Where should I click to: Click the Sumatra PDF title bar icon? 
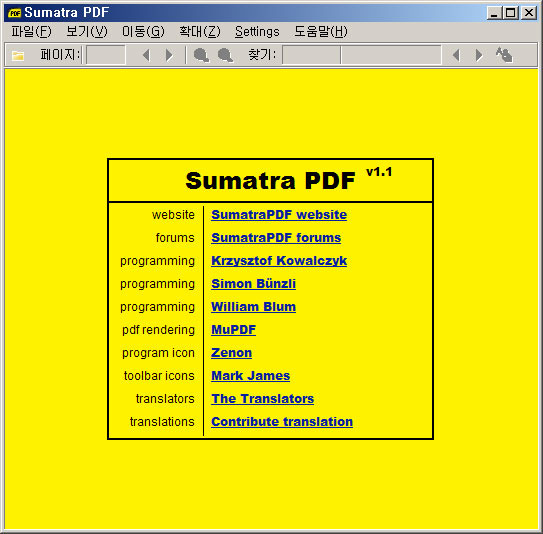(15, 13)
